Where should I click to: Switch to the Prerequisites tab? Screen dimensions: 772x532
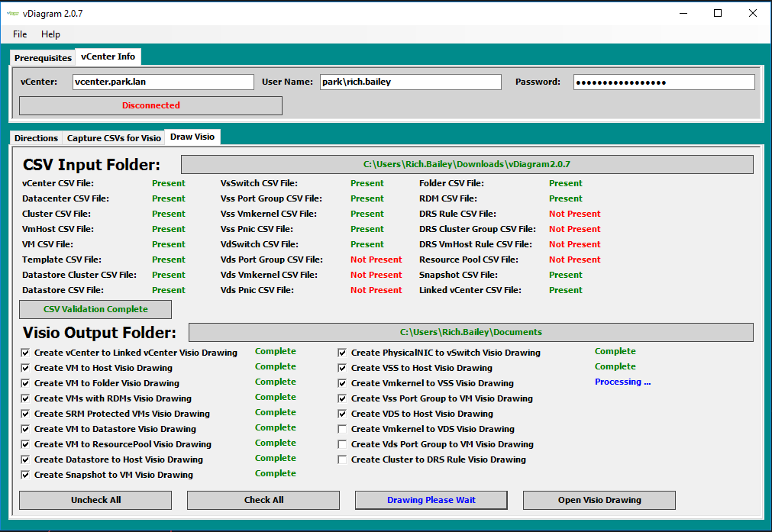[x=43, y=58]
